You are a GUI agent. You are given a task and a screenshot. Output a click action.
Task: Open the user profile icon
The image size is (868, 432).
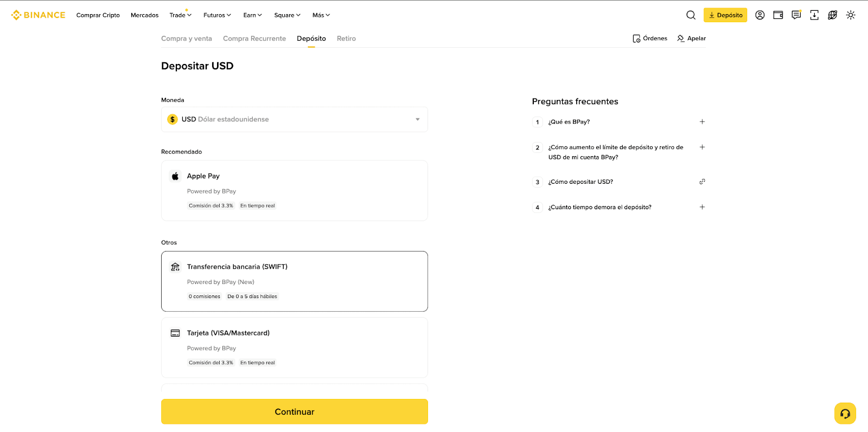point(759,15)
